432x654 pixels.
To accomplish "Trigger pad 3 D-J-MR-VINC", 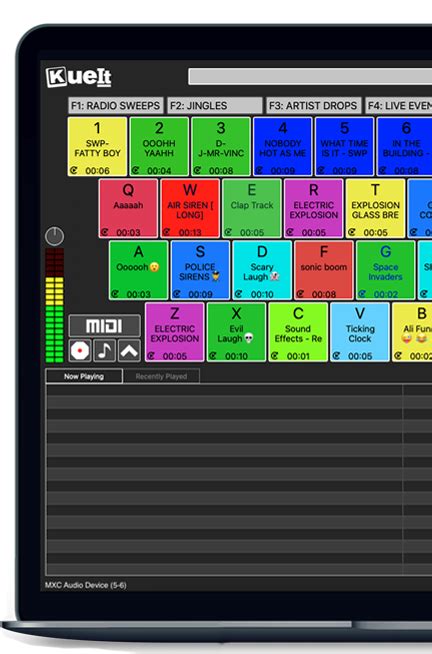I will (221, 146).
